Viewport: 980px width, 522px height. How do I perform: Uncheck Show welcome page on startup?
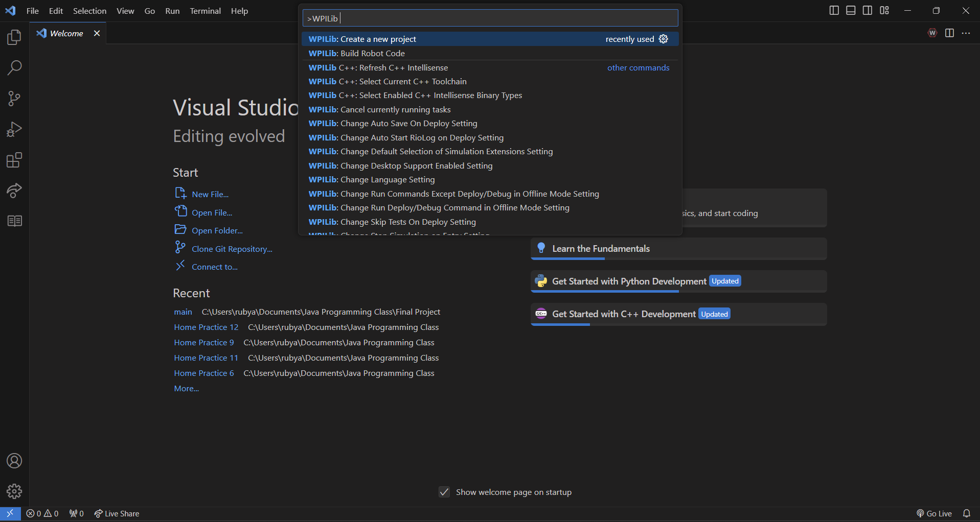[x=444, y=492]
